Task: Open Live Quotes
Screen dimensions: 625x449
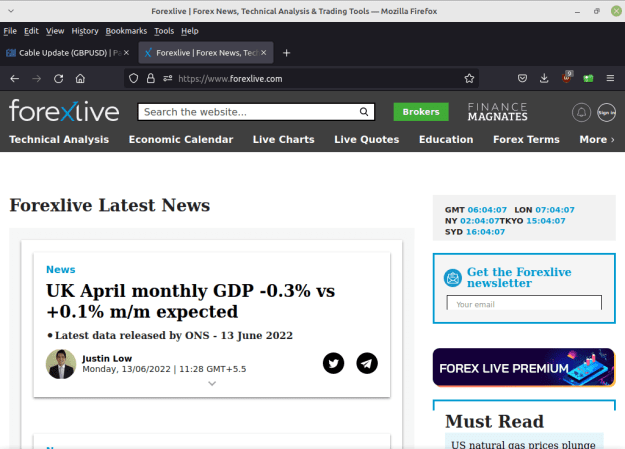Action: [x=367, y=140]
